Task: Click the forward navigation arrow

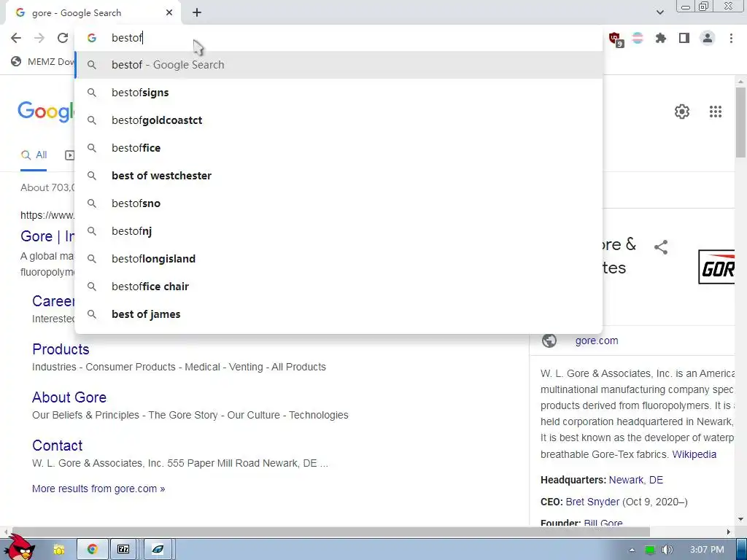Action: click(x=39, y=38)
